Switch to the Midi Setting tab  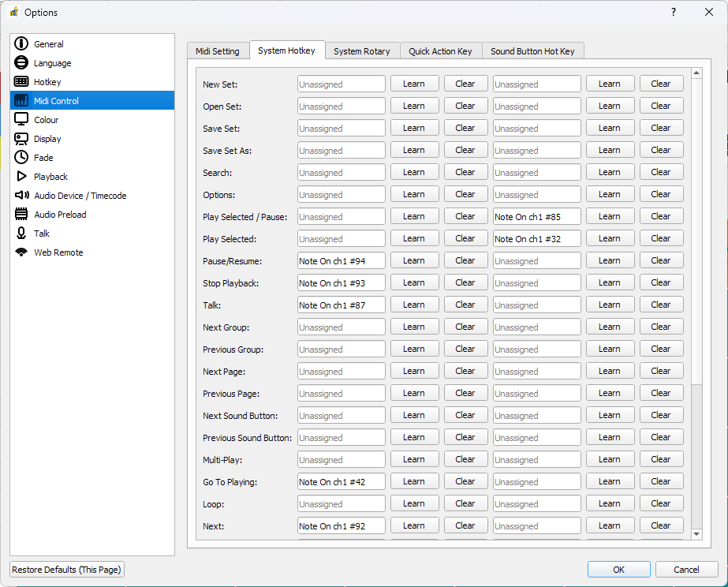(218, 50)
